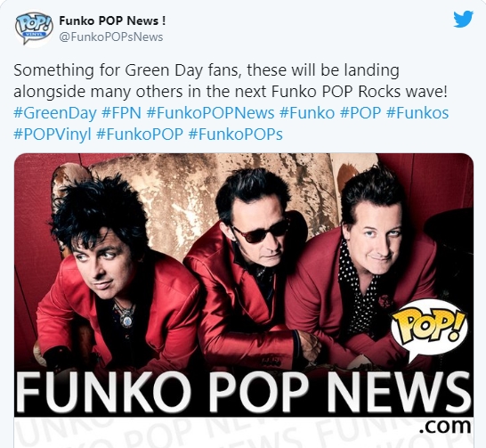The width and height of the screenshot is (486, 448).
Task: Open the @FunkoPOPsNews handle link
Action: [111, 37]
